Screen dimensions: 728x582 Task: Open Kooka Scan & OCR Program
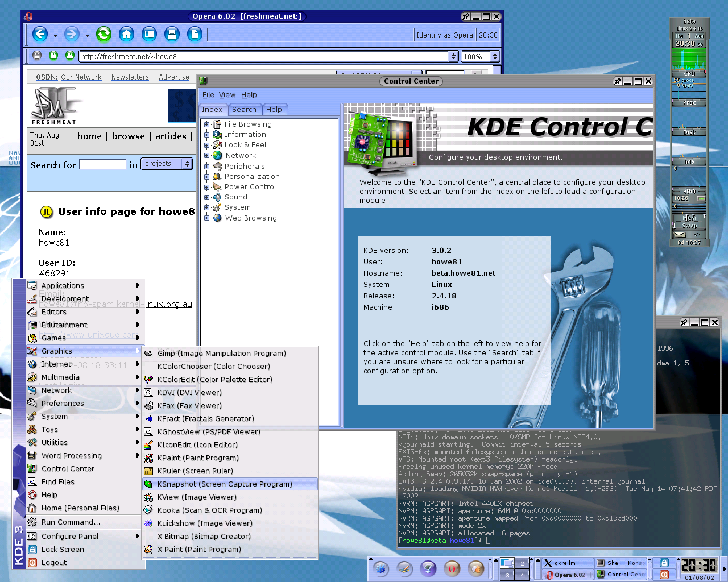click(x=230, y=510)
